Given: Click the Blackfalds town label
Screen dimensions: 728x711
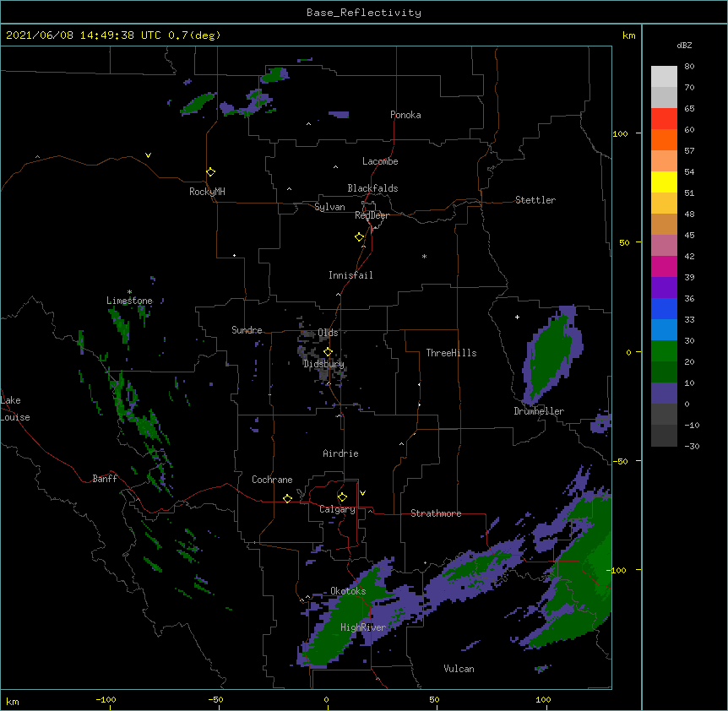Looking at the screenshot, I should coord(372,188).
